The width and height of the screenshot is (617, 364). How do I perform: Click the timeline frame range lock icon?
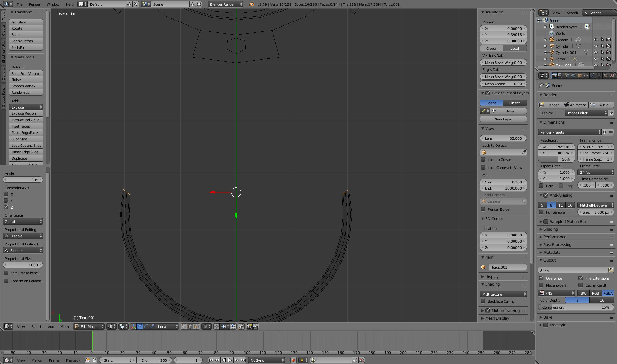click(x=94, y=360)
